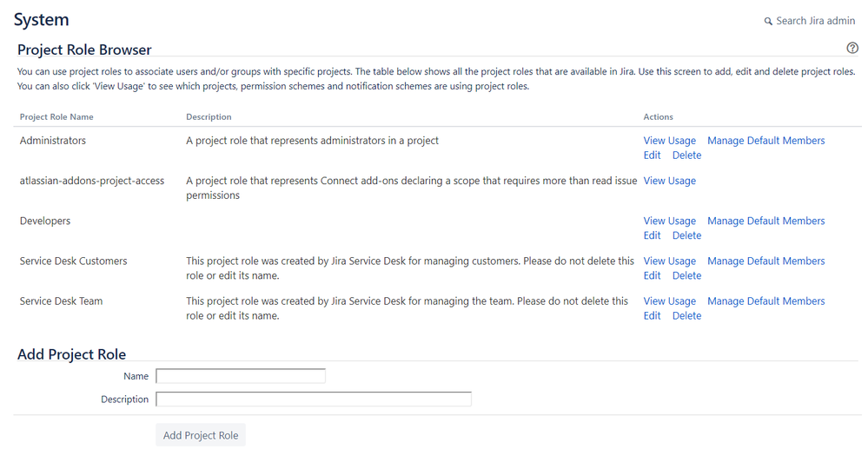Open the help question mark icon

tap(852, 48)
